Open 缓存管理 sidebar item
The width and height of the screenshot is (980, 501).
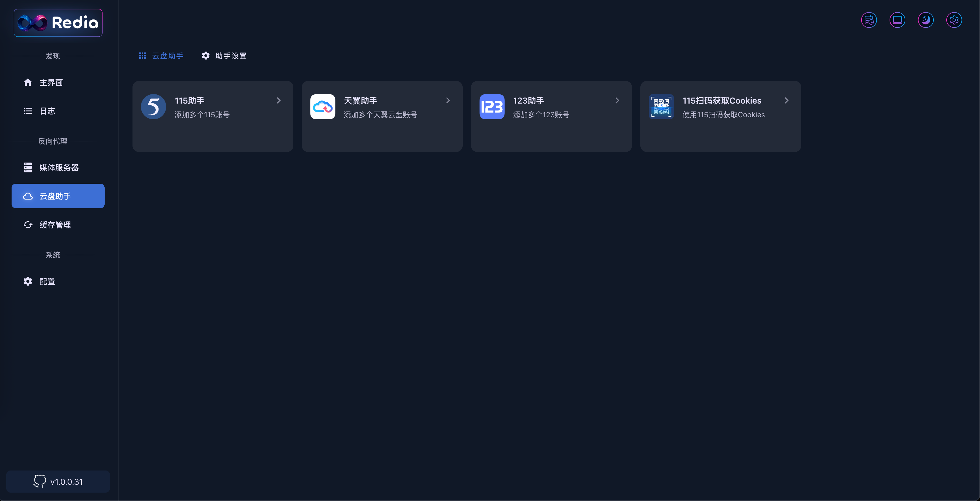click(55, 225)
